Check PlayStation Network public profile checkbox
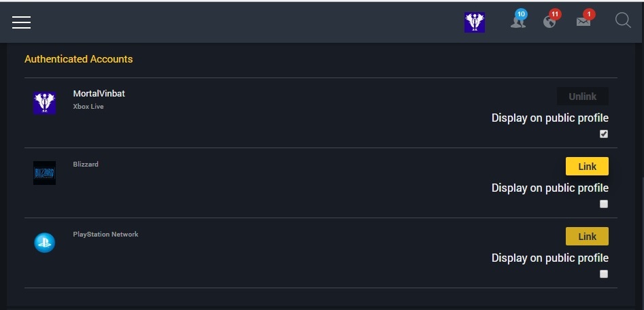This screenshot has height=310, width=644. click(603, 274)
